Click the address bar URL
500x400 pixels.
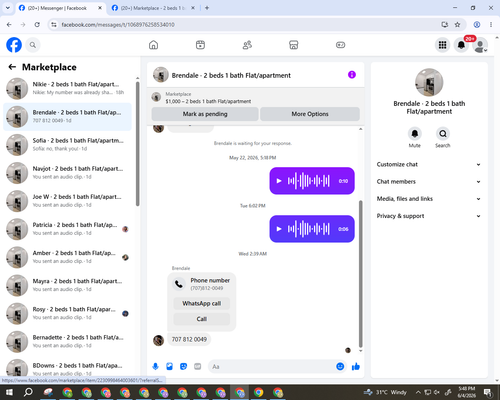coord(118,25)
